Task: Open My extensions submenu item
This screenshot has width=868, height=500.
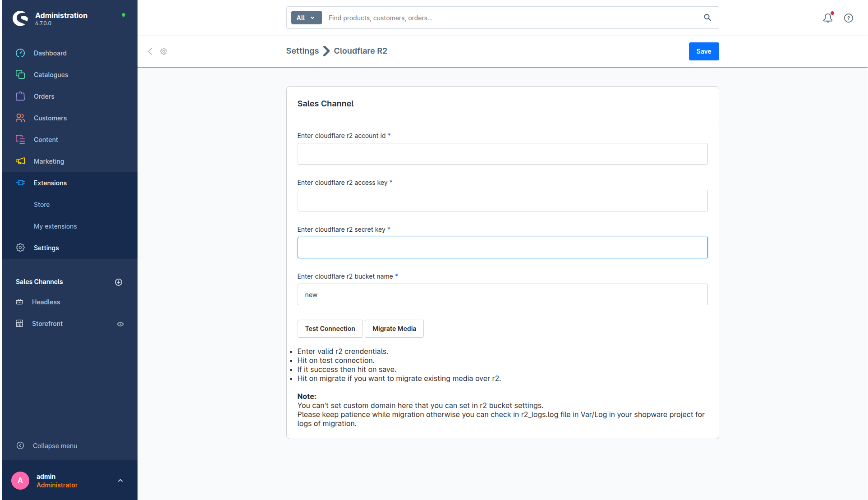Action: [x=55, y=226]
